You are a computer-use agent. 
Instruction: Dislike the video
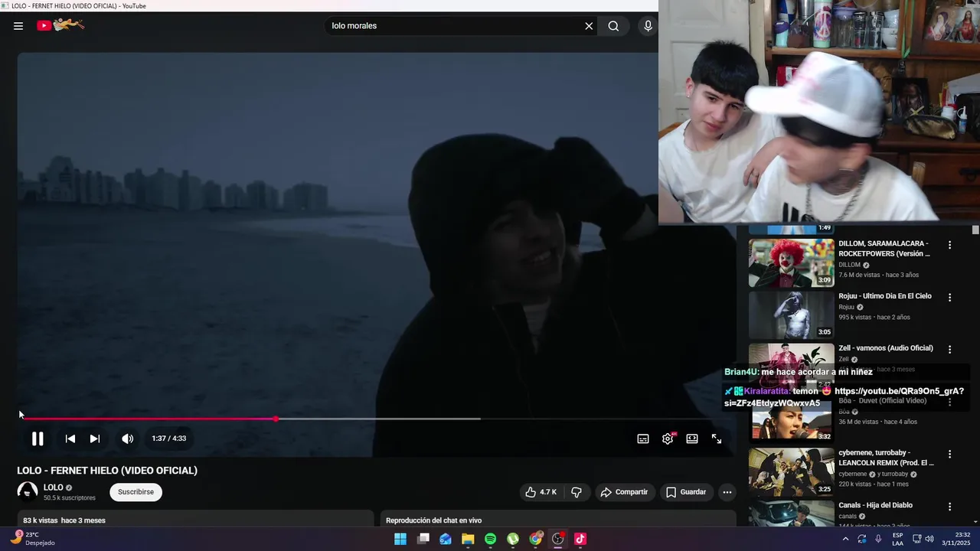577,492
